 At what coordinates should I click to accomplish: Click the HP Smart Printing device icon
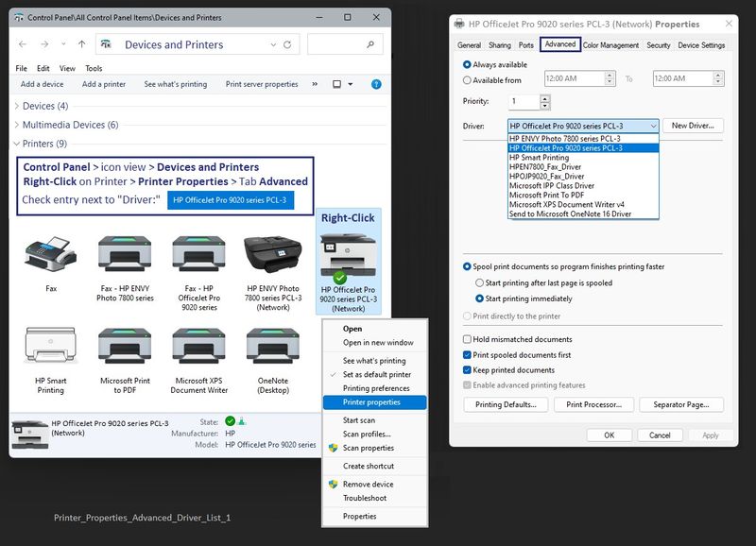point(51,347)
